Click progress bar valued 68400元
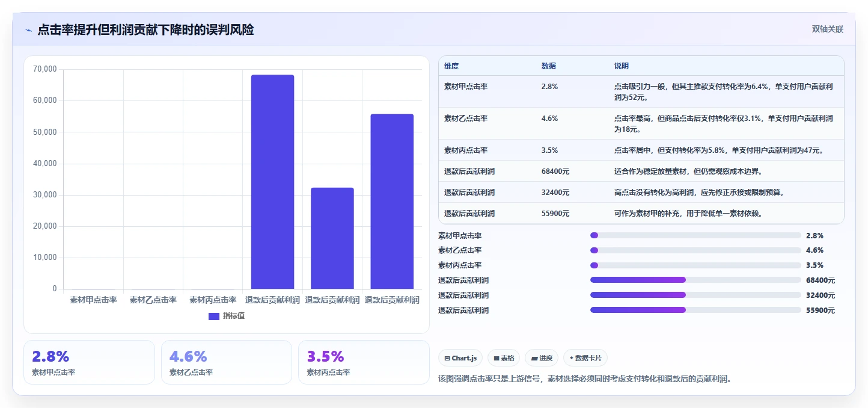Viewport: 868px width, 408px height. point(695,280)
